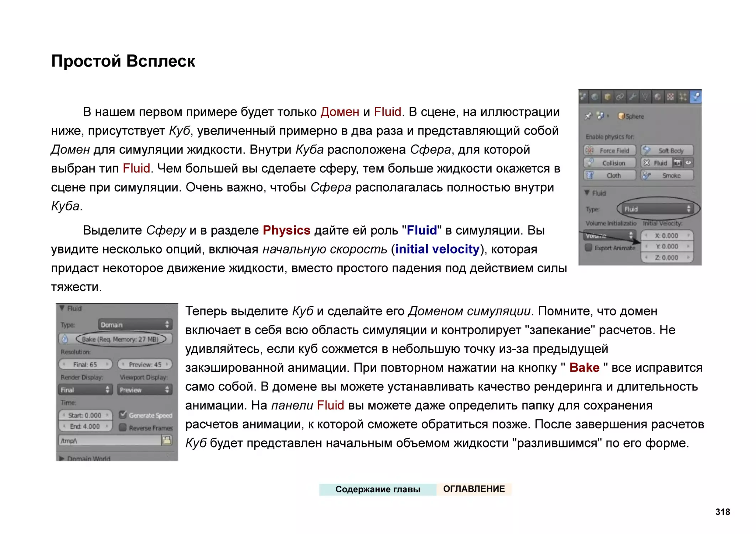Click the Простой Всплеск heading
Screen dimensions: 756x534
(123, 61)
